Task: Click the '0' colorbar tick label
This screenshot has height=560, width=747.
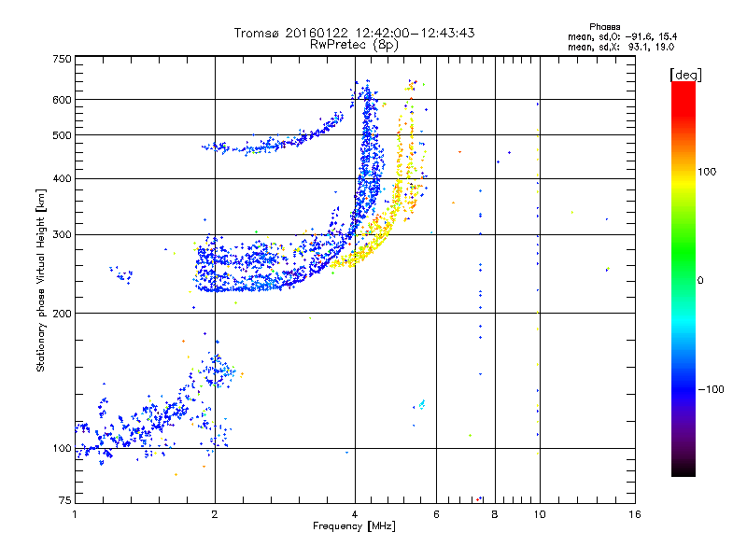Action: [700, 281]
